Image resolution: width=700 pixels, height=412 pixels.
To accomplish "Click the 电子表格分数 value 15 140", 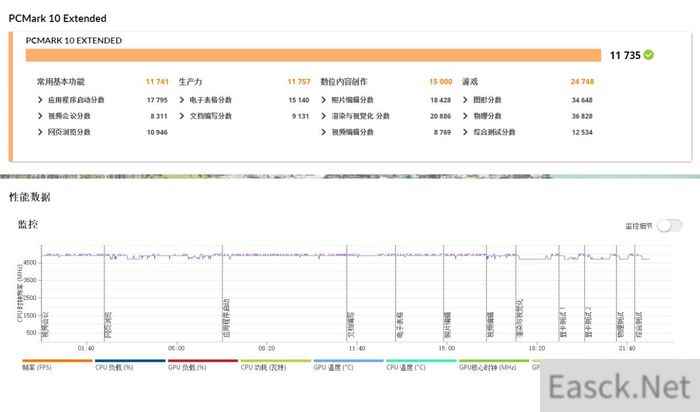I will tap(299, 100).
